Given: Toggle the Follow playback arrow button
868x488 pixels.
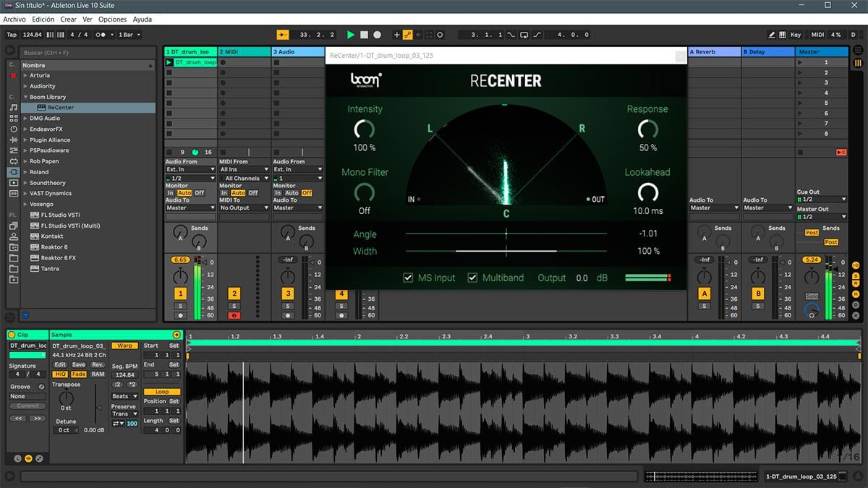Looking at the screenshot, I should [x=283, y=35].
